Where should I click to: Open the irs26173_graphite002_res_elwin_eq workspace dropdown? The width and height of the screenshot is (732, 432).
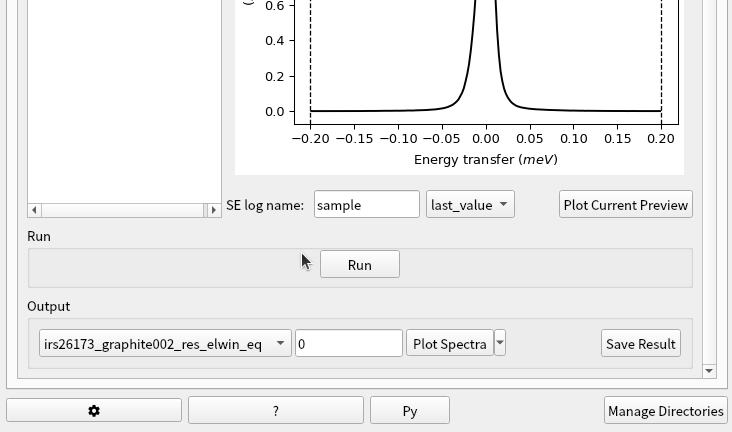click(x=165, y=344)
